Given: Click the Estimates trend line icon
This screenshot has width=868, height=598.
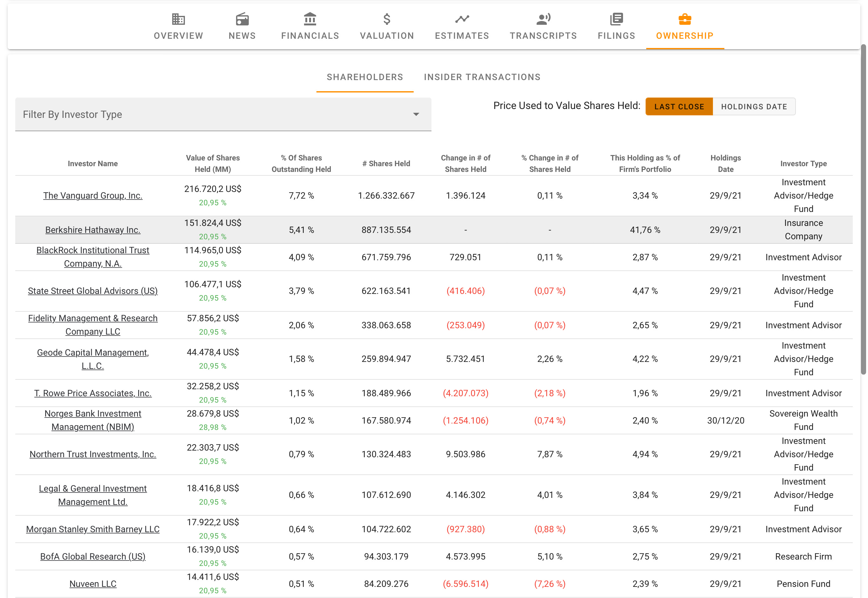Looking at the screenshot, I should point(462,19).
